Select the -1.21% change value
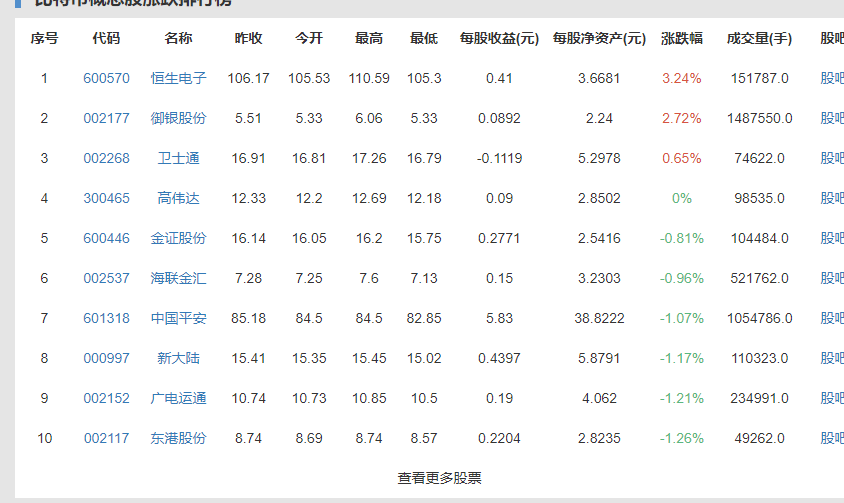 pos(681,399)
